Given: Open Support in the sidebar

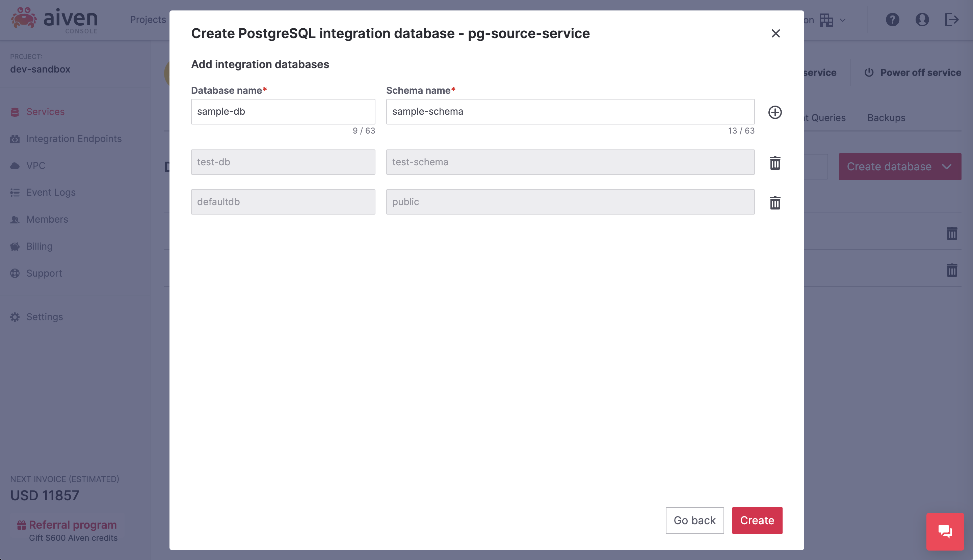Looking at the screenshot, I should click(44, 274).
